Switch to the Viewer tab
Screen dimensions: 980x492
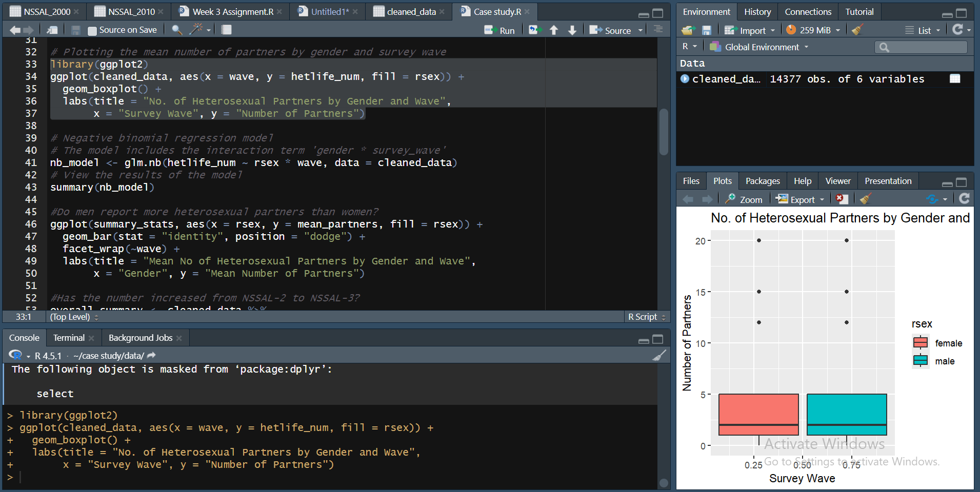pyautogui.click(x=837, y=180)
